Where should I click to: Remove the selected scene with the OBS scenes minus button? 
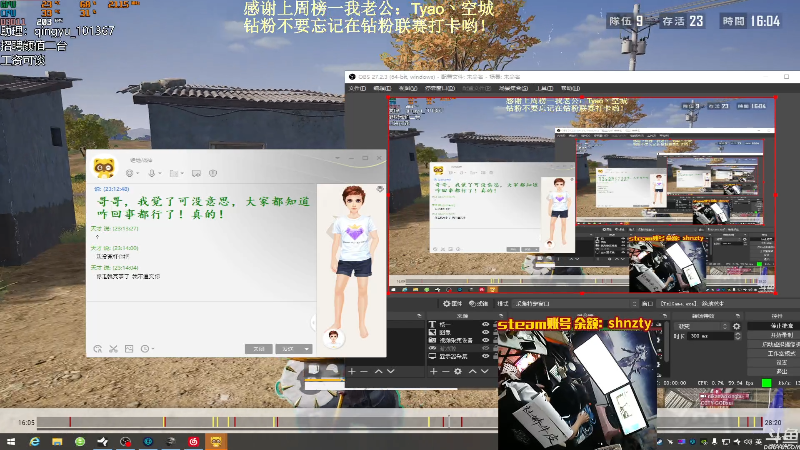point(364,371)
